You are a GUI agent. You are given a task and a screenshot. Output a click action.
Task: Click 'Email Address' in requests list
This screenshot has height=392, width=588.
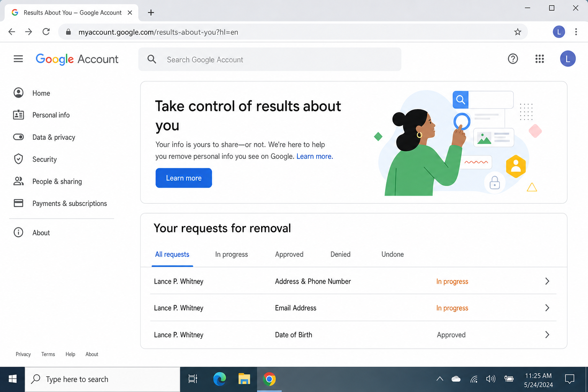point(296,308)
